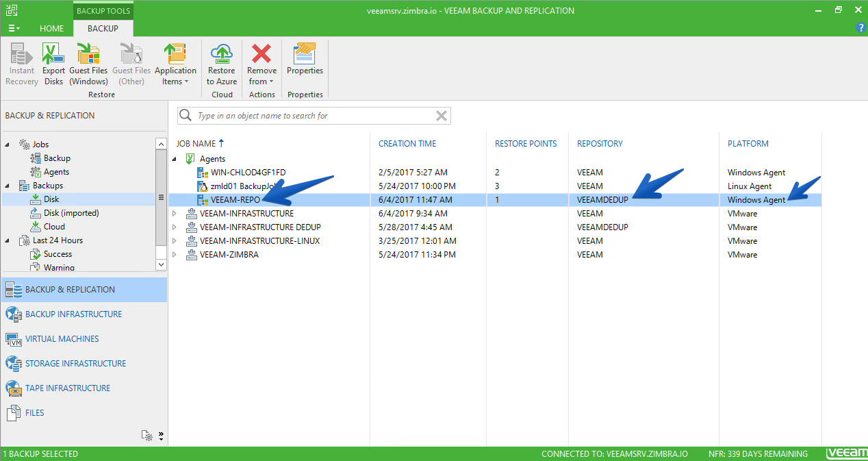Click the zmld01 Linux agent icon
This screenshot has height=461, width=868.
point(202,186)
